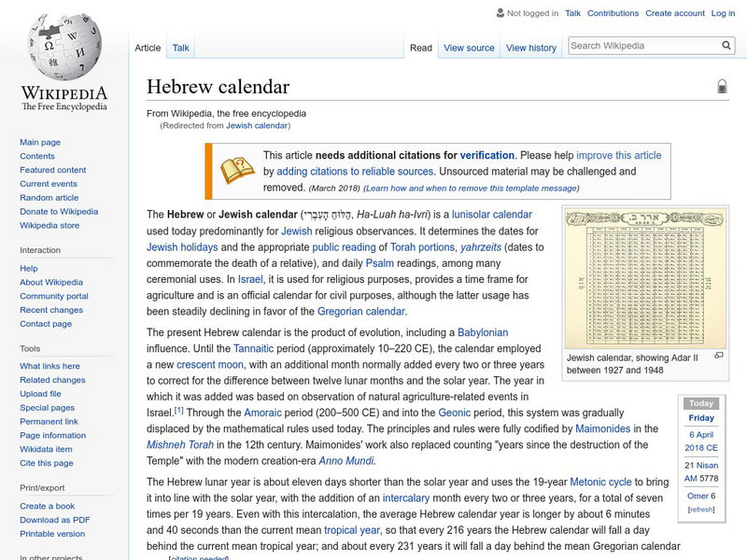Open the Gregorian calendar link
The image size is (747, 560).
[361, 312]
